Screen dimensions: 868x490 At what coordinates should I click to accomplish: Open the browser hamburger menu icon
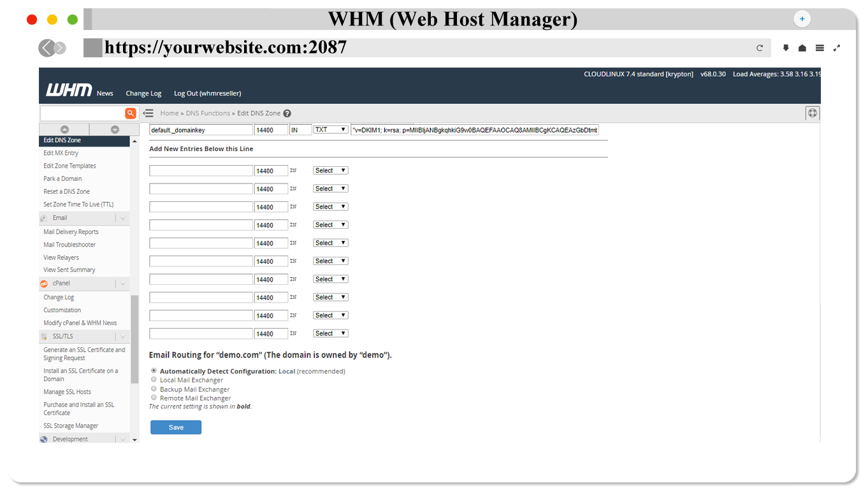[820, 48]
